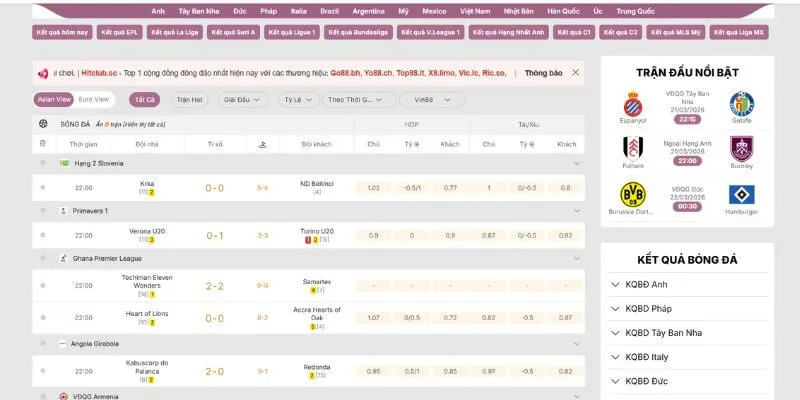The height and width of the screenshot is (400, 800).
Task: Click the Hamburger club logo
Action: 741,194
